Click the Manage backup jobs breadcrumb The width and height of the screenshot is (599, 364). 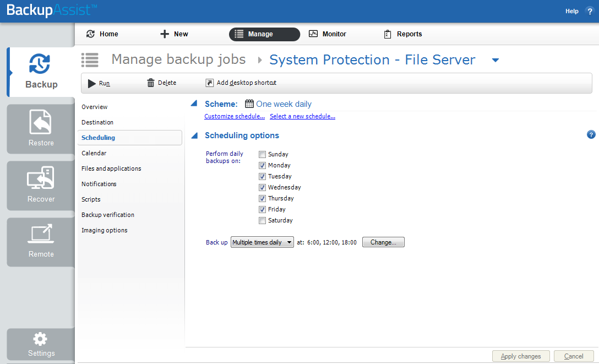coord(178,59)
